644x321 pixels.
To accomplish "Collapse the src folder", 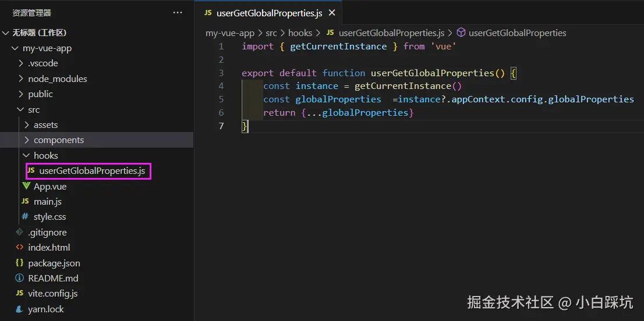I will click(x=21, y=110).
